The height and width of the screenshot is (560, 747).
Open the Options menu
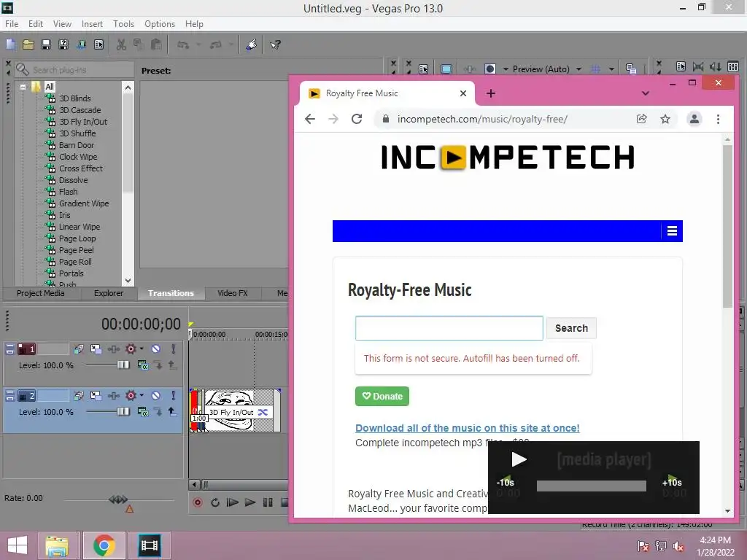click(x=160, y=24)
